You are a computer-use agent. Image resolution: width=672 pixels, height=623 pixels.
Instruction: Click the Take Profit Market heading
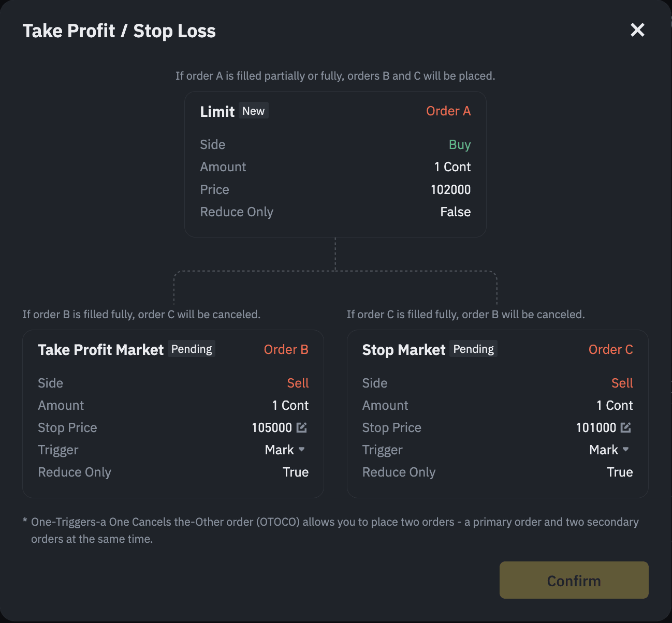point(101,350)
